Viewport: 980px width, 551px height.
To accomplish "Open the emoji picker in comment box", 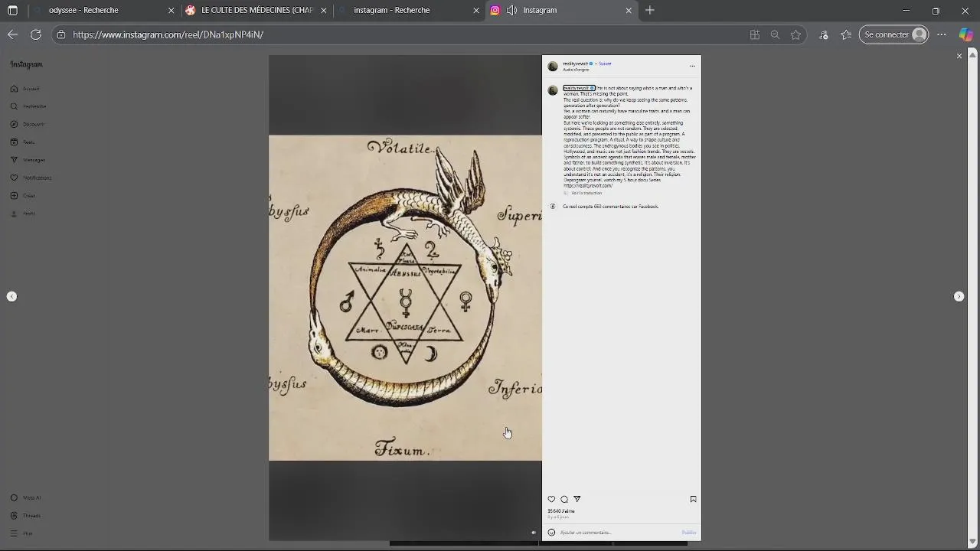I will click(551, 533).
